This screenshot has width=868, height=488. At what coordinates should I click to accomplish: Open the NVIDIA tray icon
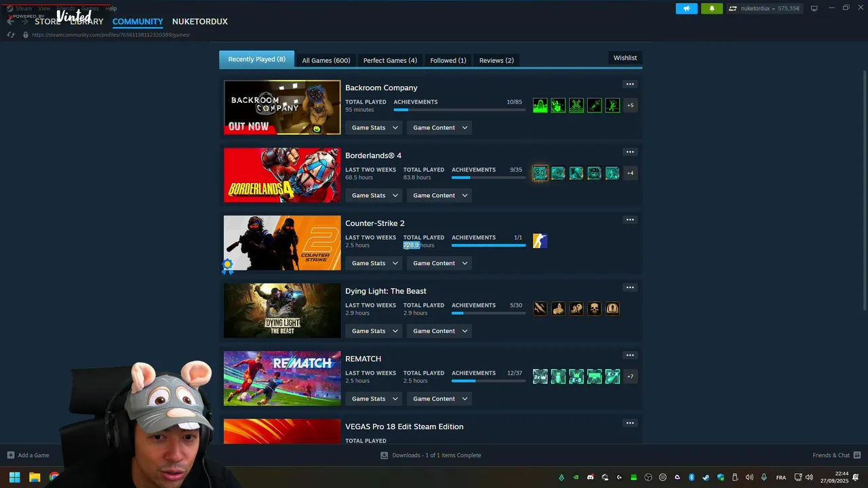tap(576, 477)
